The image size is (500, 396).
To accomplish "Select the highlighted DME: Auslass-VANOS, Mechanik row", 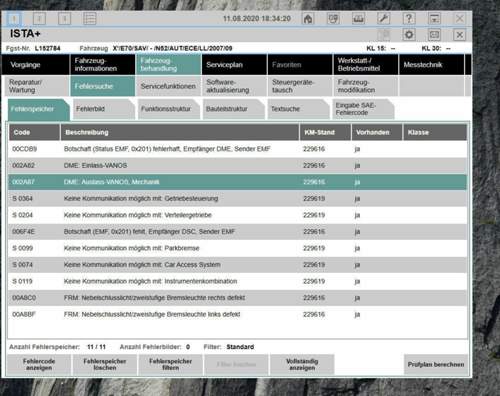I will click(x=237, y=182).
